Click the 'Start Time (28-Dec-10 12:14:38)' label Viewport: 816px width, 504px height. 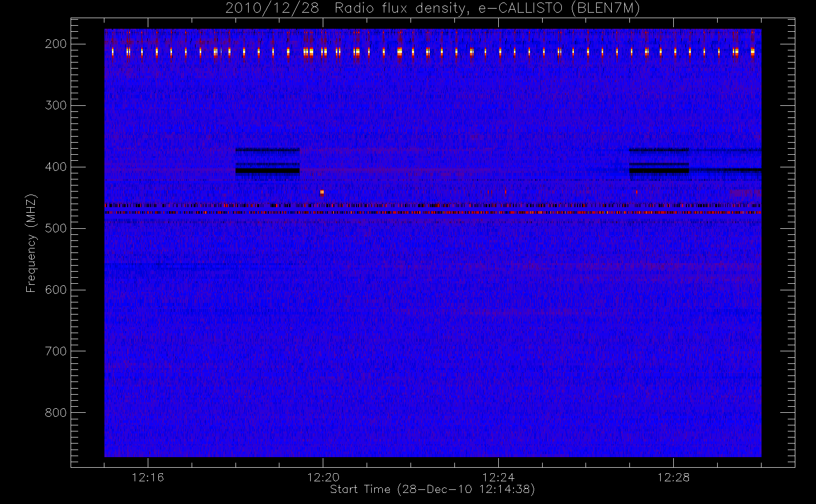pyautogui.click(x=432, y=489)
